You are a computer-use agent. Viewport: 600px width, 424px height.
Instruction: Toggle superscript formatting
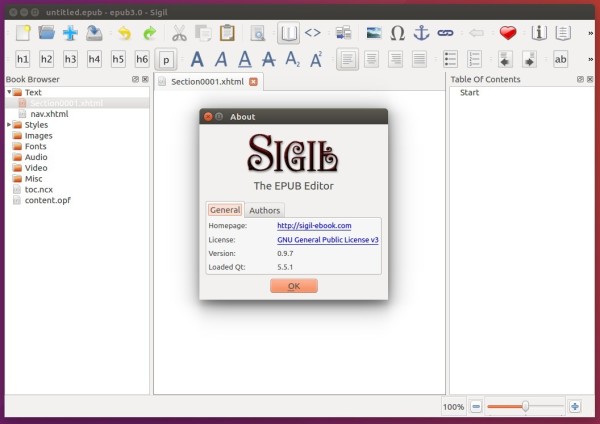point(316,59)
